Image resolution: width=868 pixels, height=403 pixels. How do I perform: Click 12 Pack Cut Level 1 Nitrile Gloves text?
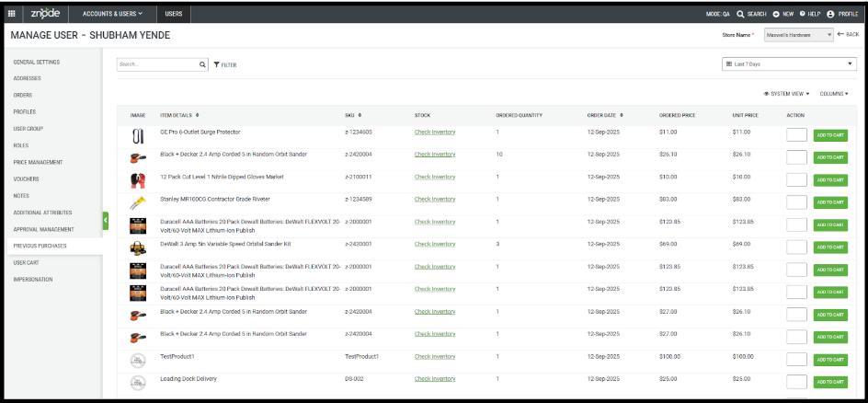[x=222, y=178]
